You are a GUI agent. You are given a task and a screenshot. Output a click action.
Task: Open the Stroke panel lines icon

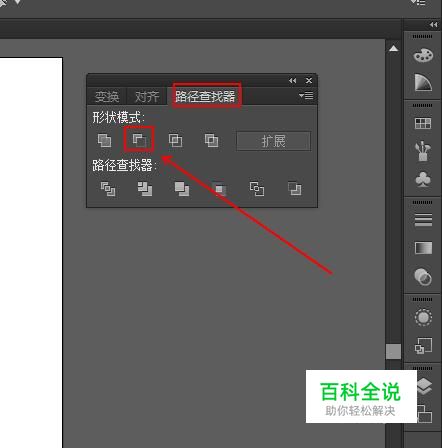coord(423,220)
